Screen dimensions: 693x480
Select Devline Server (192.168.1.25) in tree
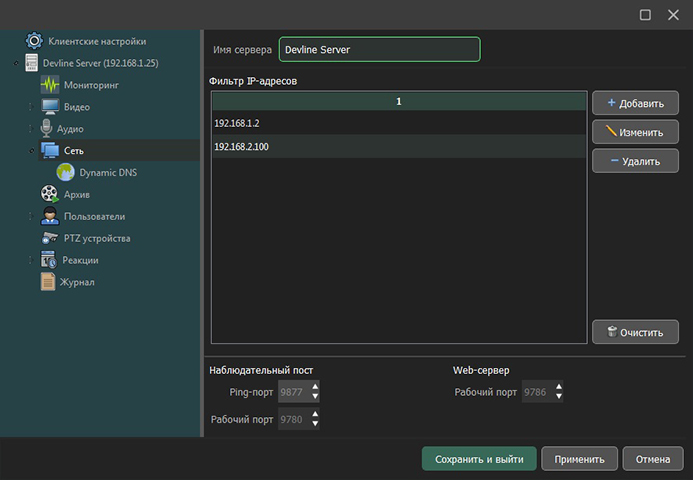tap(99, 63)
